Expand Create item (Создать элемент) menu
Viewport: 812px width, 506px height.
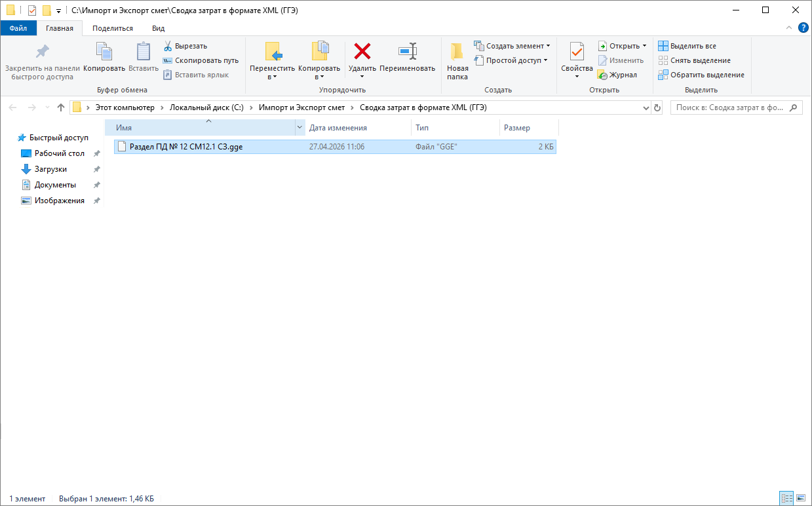512,46
